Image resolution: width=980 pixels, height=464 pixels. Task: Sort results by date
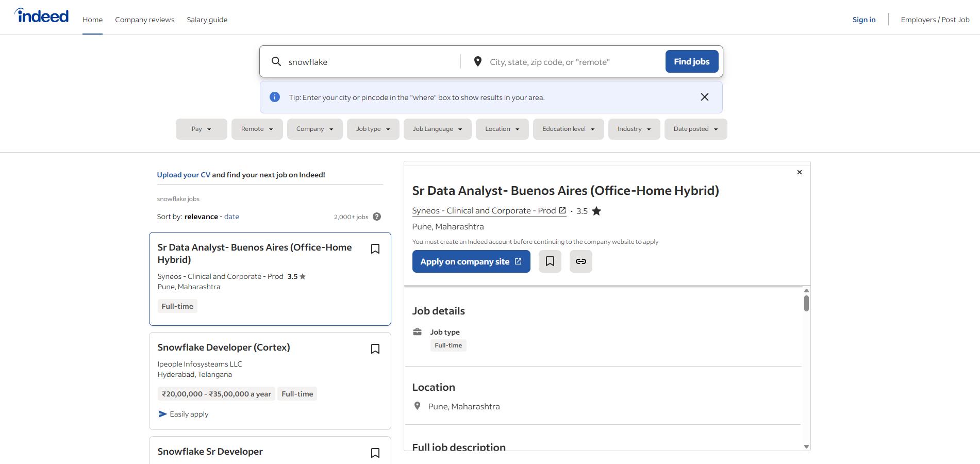(x=231, y=217)
